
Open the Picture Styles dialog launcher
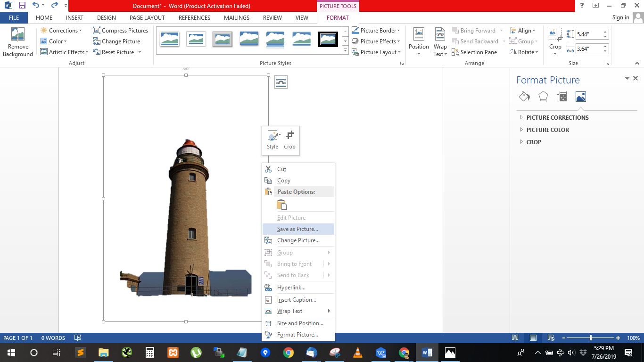402,63
